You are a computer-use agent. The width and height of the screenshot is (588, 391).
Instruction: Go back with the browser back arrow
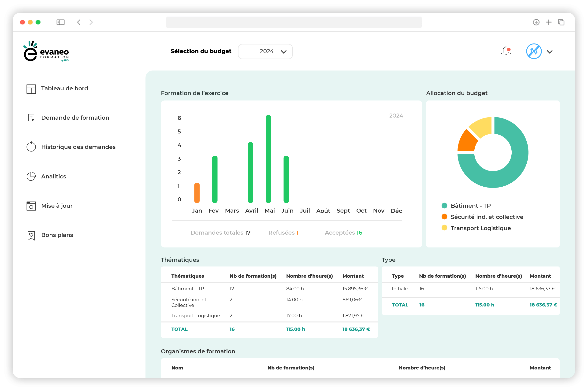(x=78, y=22)
